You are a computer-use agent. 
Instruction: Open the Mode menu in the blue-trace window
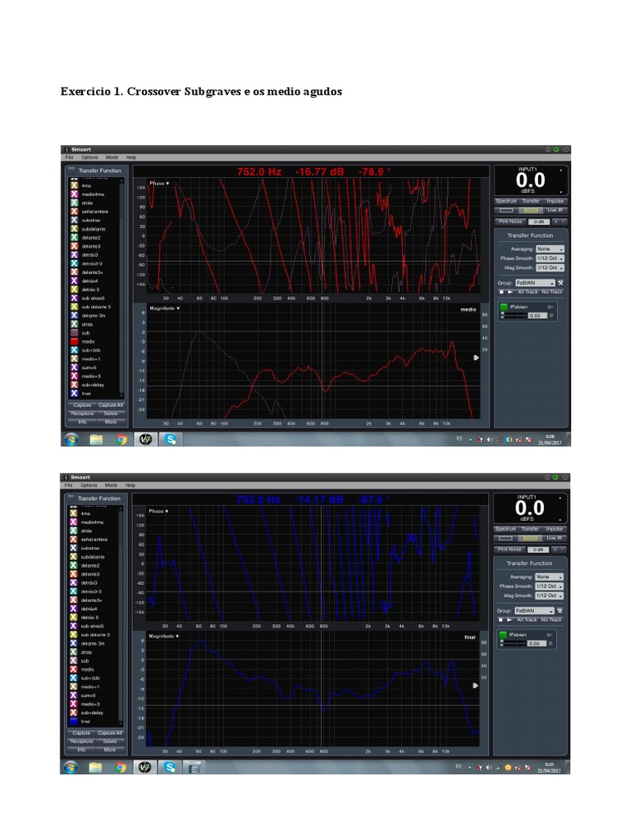[x=112, y=486]
